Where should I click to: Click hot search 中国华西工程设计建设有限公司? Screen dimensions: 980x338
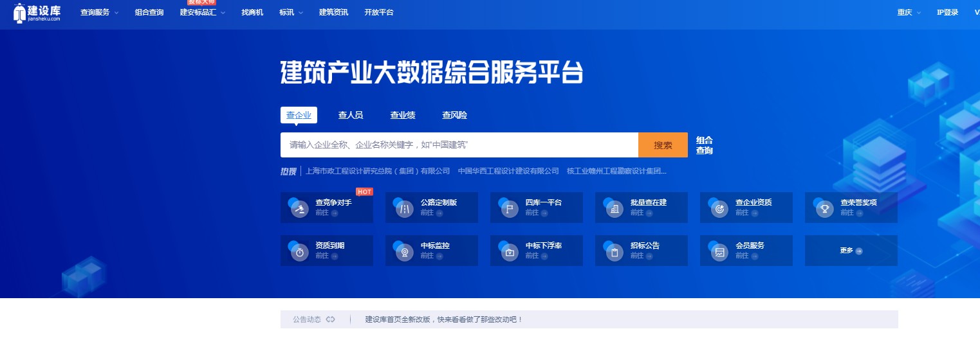508,171
